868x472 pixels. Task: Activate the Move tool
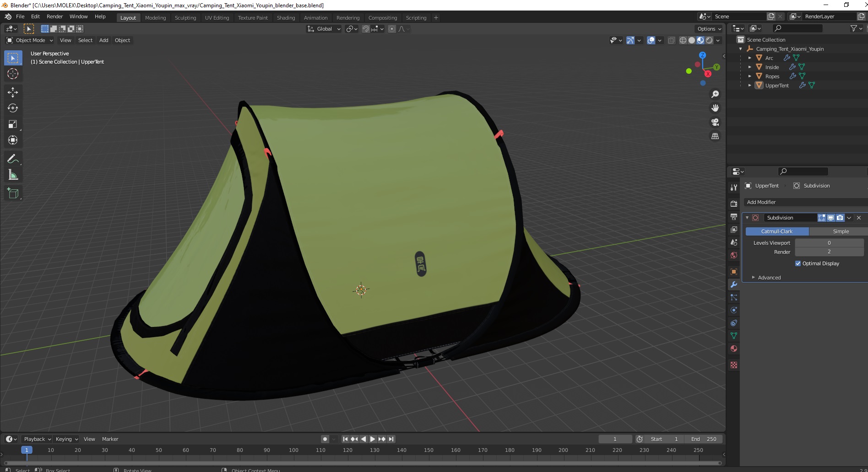[x=13, y=92]
